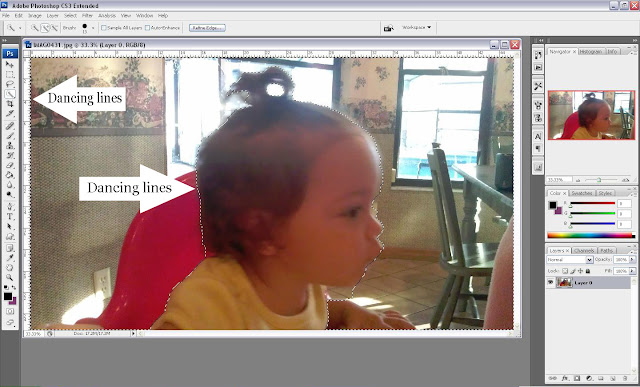Select the Slice tool
This screenshot has height=387, width=640.
pos(10,114)
